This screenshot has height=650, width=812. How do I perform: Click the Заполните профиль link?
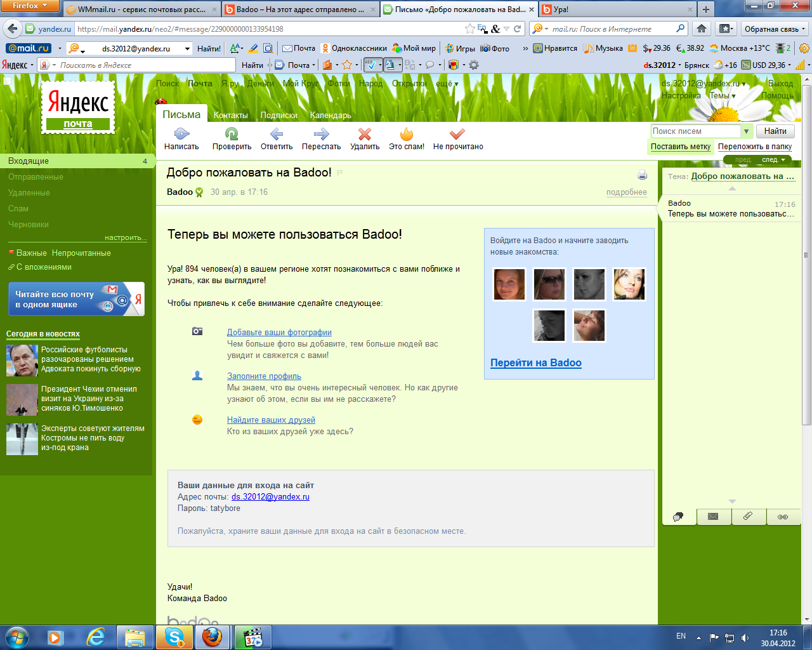click(x=264, y=376)
